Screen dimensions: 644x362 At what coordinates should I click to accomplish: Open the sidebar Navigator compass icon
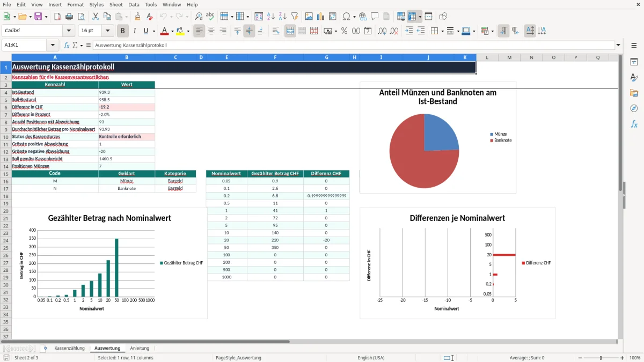634,109
